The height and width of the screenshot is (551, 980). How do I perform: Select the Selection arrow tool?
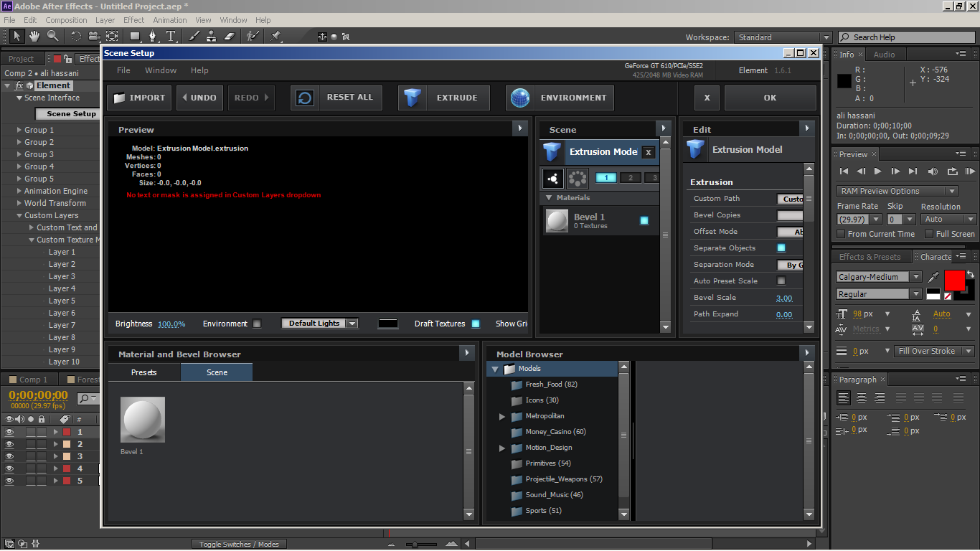17,36
